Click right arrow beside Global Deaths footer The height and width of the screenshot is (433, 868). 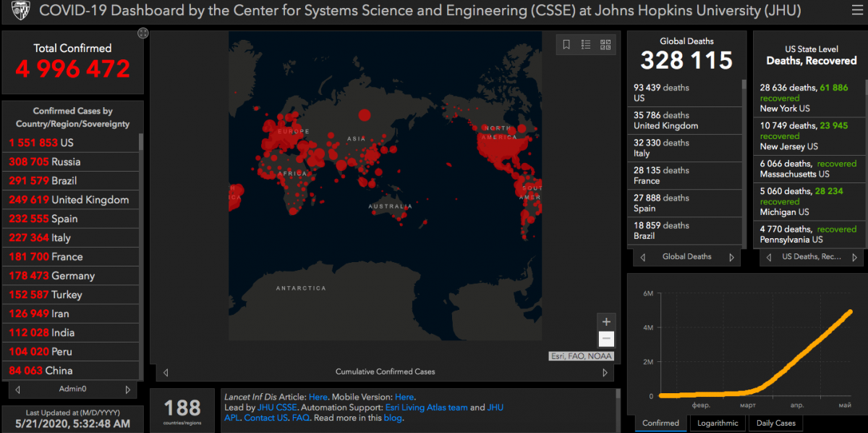coord(731,257)
